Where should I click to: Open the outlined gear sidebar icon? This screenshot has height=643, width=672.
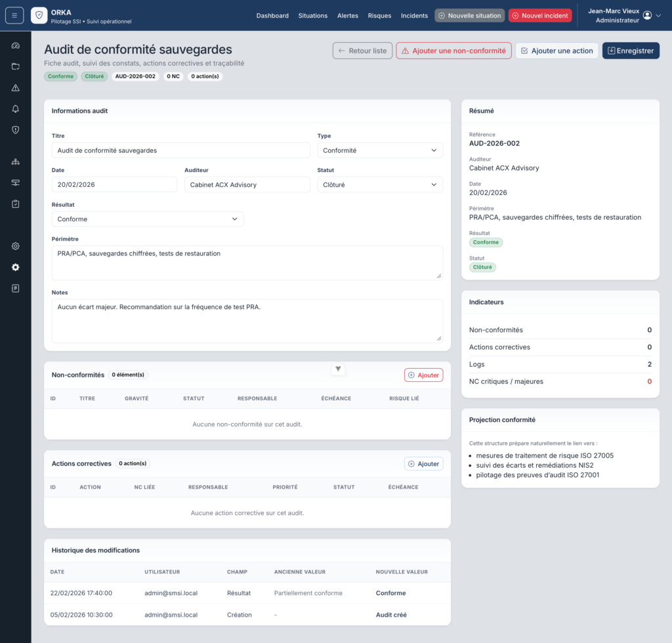16,246
